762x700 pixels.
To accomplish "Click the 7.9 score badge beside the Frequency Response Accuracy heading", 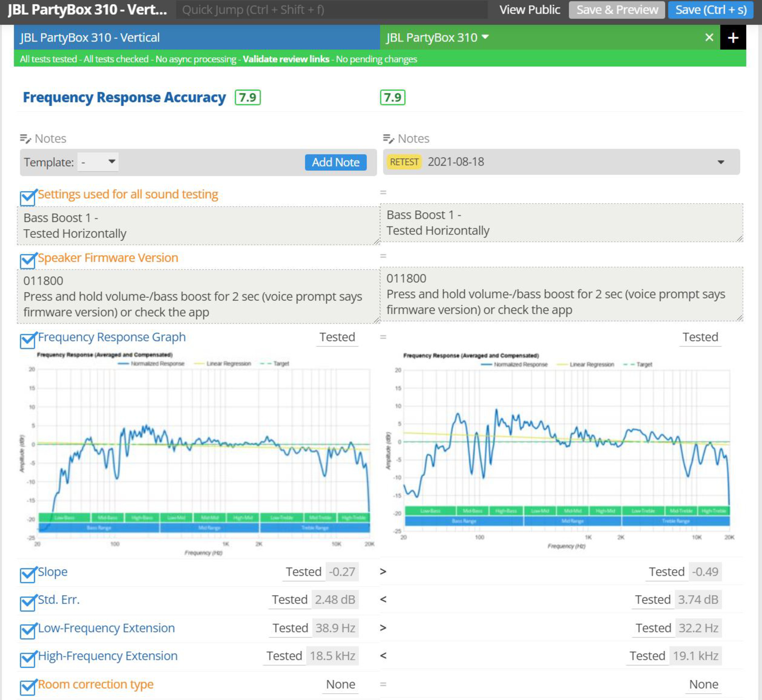I will [247, 97].
